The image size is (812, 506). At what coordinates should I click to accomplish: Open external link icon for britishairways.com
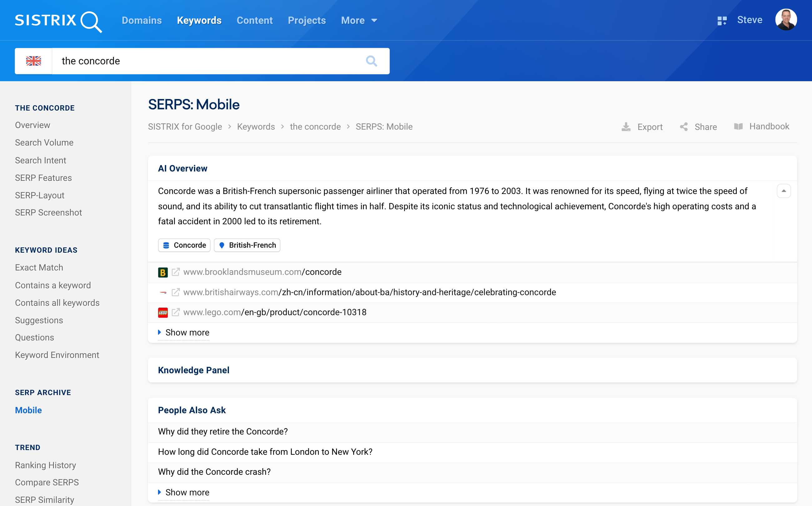click(x=176, y=292)
